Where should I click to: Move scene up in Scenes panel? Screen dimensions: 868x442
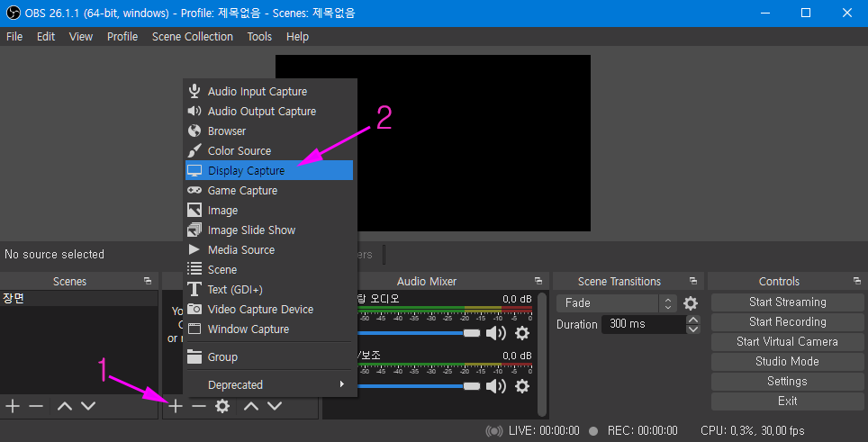coord(65,406)
